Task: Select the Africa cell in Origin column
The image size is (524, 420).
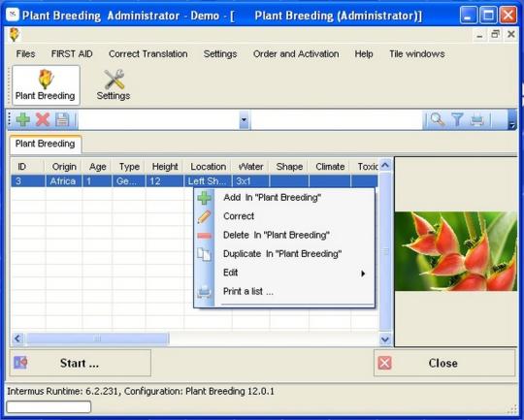Action: 63,181
